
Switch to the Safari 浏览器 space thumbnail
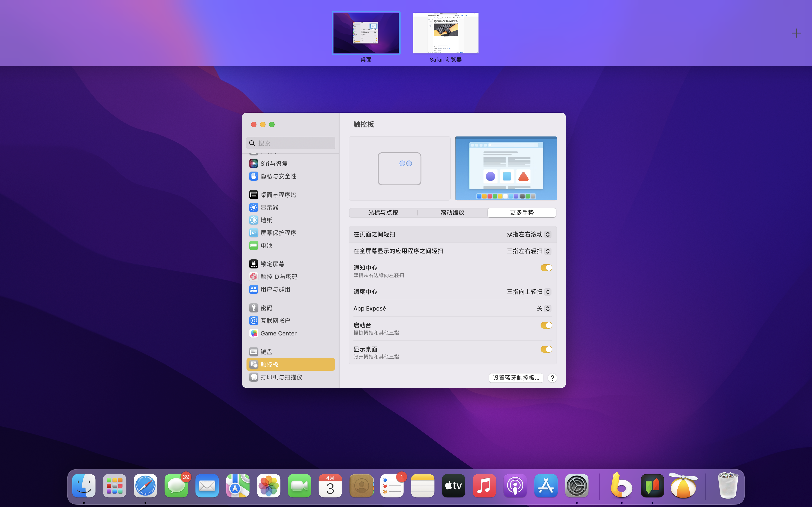click(446, 33)
